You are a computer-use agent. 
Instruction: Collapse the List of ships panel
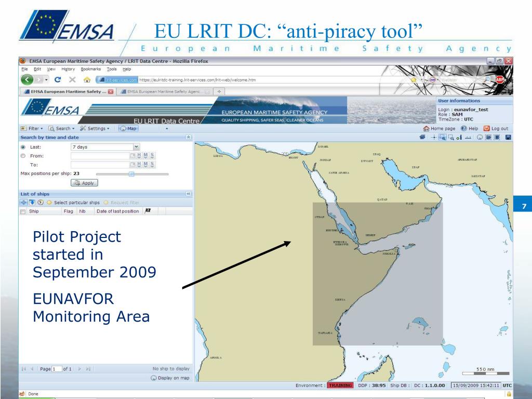(188, 194)
